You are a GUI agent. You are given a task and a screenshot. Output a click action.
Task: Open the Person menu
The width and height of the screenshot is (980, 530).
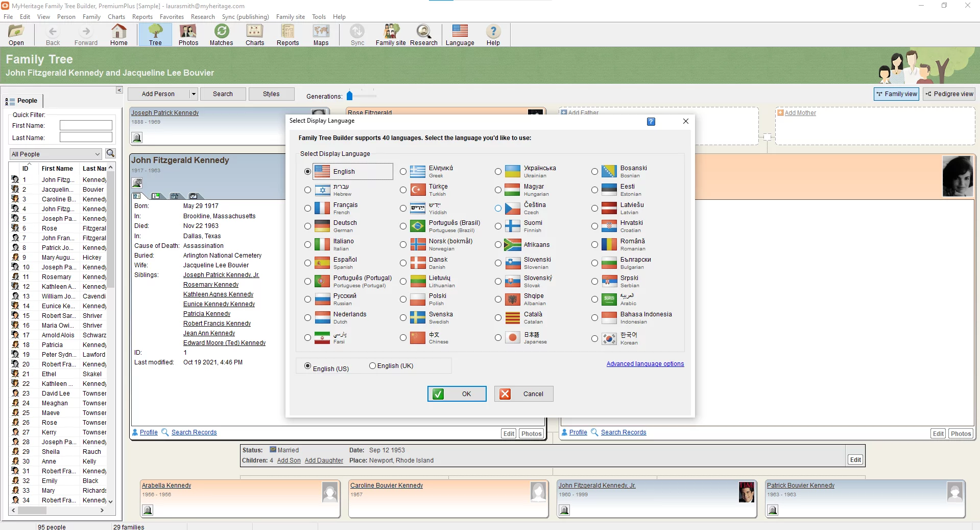66,17
